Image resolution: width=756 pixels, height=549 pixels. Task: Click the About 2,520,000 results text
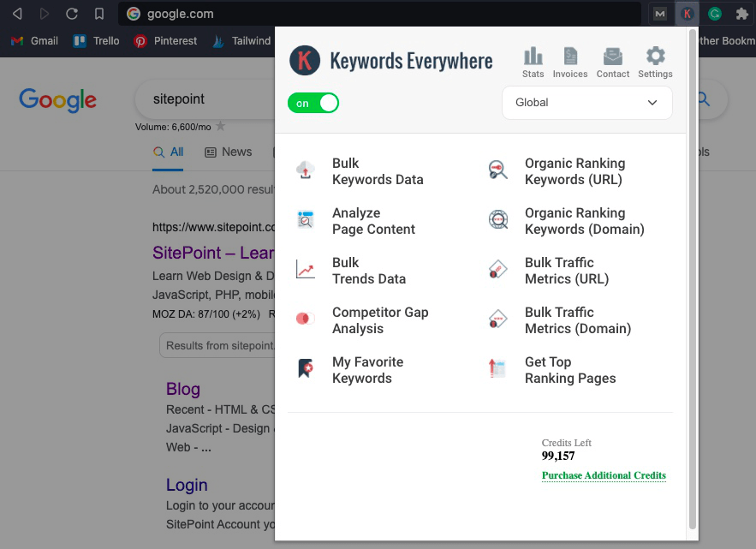pyautogui.click(x=213, y=189)
